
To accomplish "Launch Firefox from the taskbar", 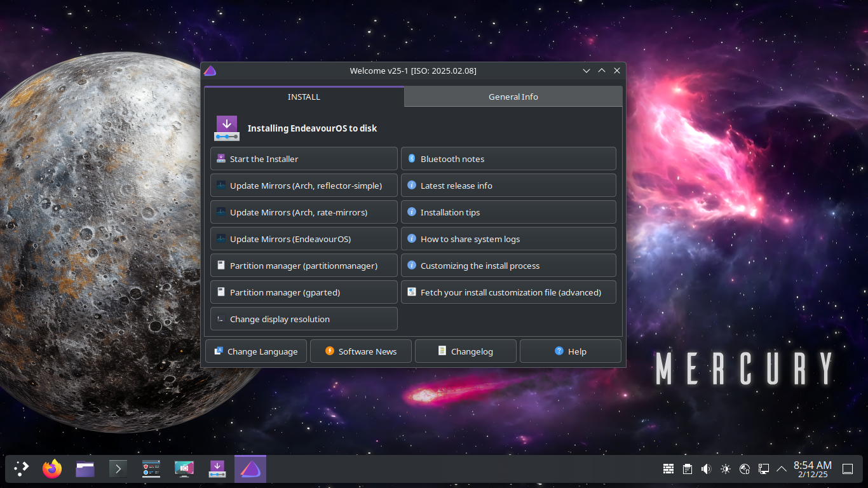I will pos(52,469).
